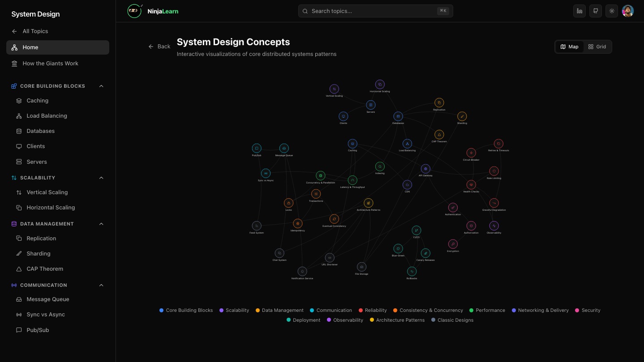The height and width of the screenshot is (362, 644).
Task: Select the Message Queue map node
Action: click(x=284, y=149)
